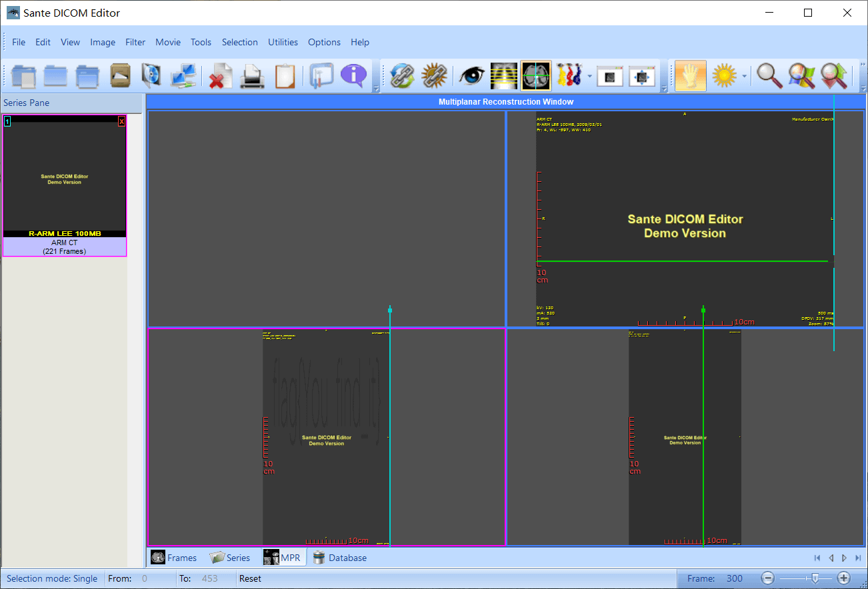Select the hand pan tool
Screen dimensions: 868x589
click(x=691, y=76)
